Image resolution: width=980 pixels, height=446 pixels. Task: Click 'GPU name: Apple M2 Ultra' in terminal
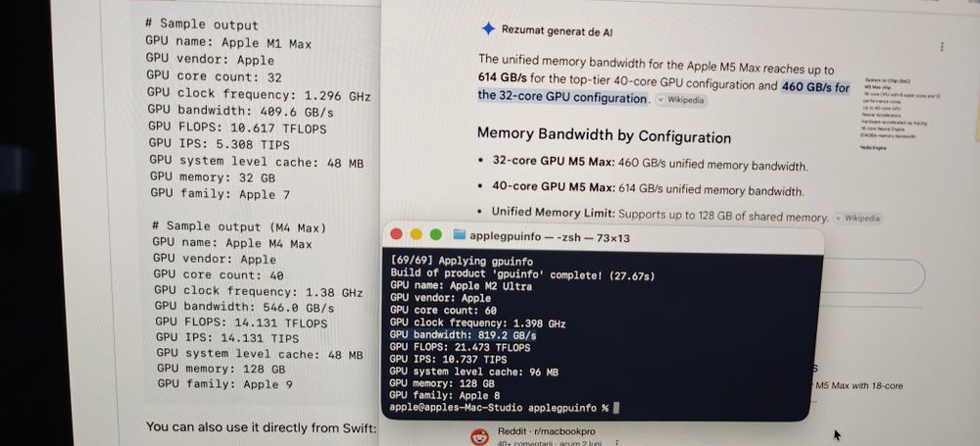click(x=461, y=286)
